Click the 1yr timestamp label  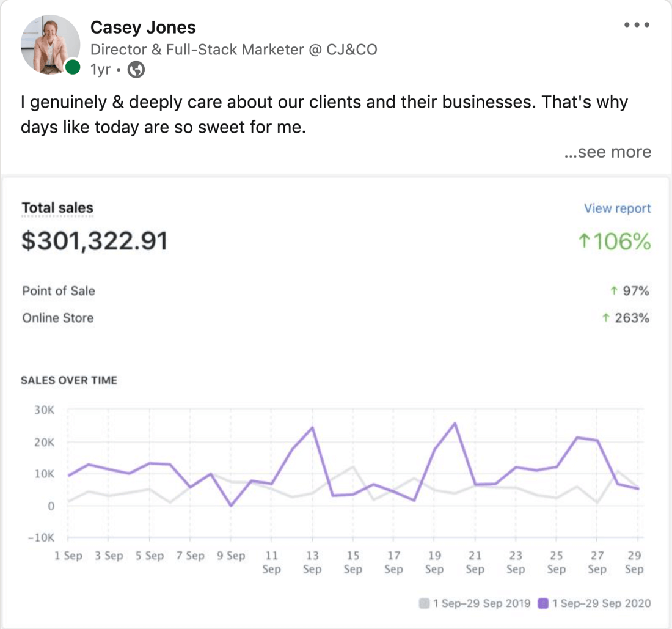(x=100, y=70)
